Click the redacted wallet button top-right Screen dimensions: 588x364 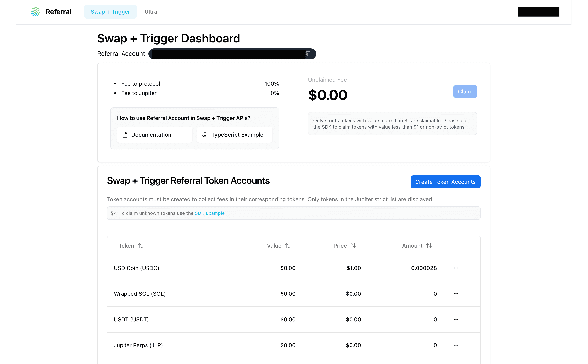538,12
